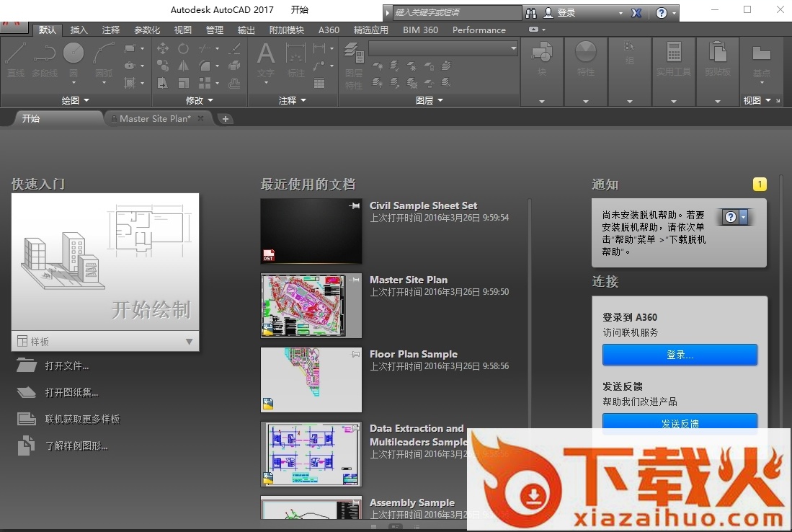This screenshot has height=532, width=792.
Task: Expand the 修改 panel dropdown
Action: (200, 100)
